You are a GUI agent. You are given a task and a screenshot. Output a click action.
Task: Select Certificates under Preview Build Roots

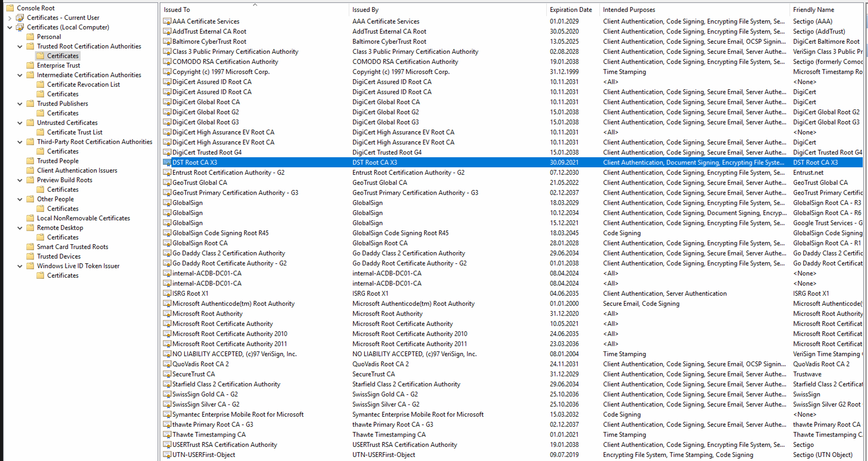(x=63, y=189)
